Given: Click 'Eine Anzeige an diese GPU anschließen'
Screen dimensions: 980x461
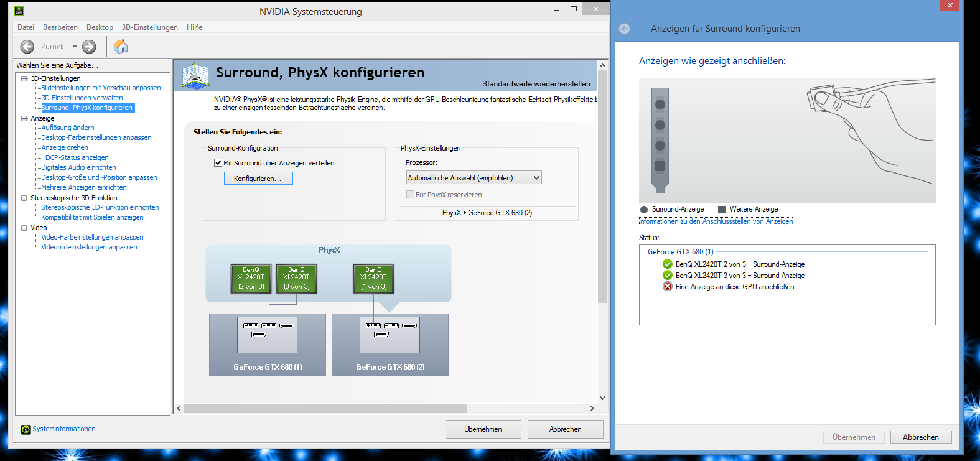Looking at the screenshot, I should coord(735,287).
